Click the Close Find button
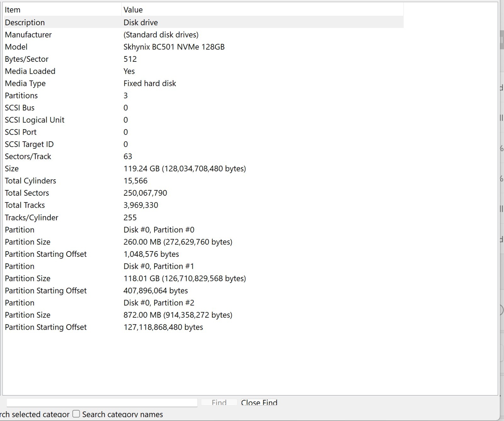504x421 pixels. 259,402
